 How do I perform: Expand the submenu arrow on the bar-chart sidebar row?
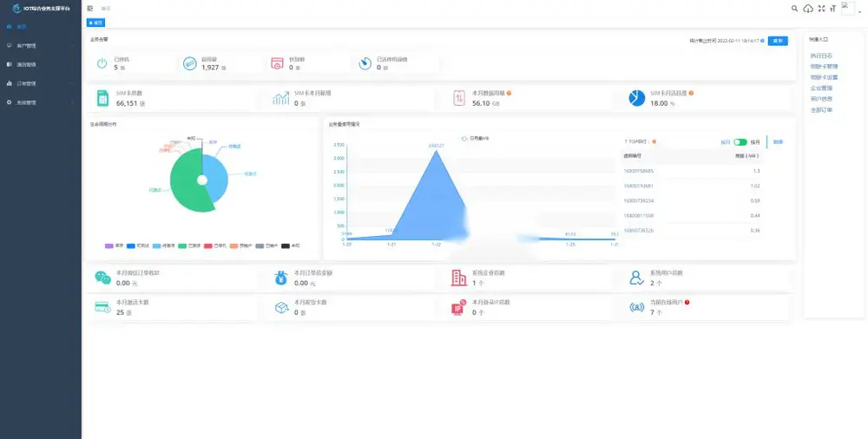pyautogui.click(x=73, y=83)
